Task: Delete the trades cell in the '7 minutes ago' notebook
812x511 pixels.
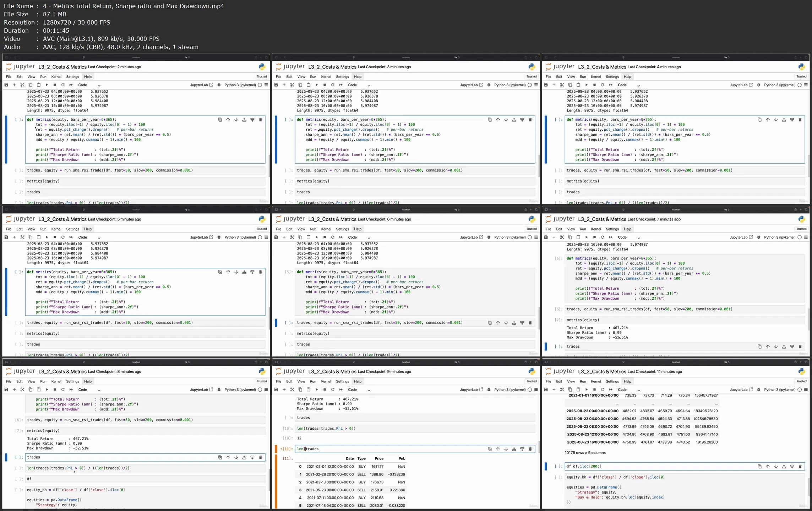Action: point(800,347)
